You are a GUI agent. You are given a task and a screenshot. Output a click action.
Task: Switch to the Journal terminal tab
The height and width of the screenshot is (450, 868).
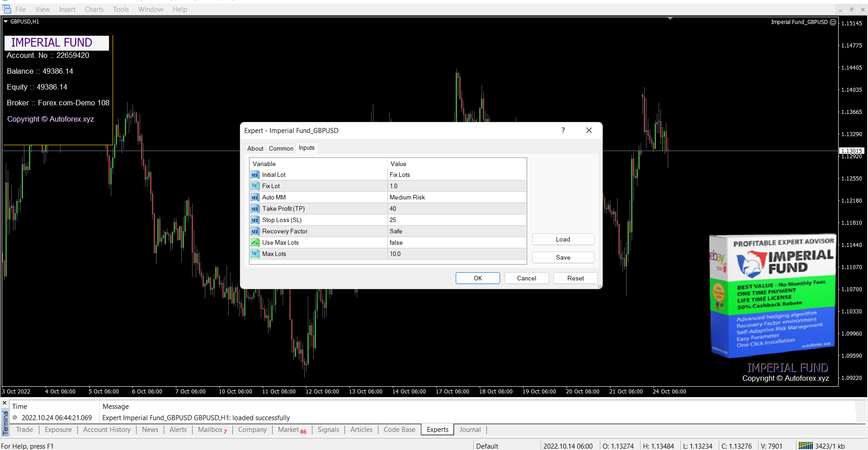[470, 430]
